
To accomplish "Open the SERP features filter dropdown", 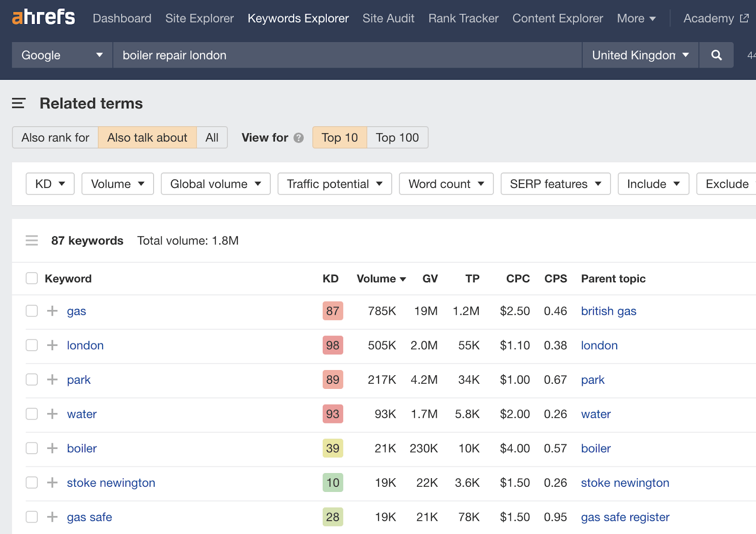I will (x=555, y=184).
